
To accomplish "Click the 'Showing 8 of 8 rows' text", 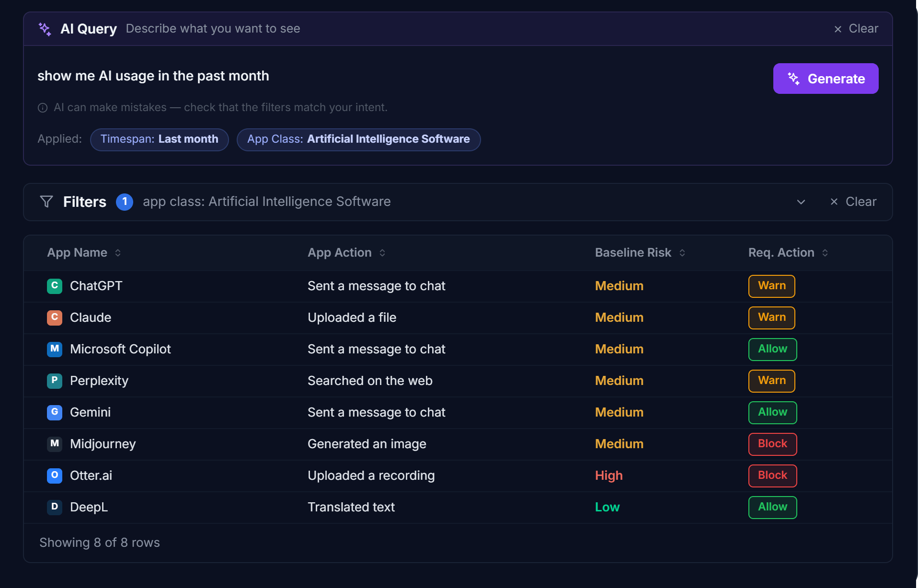I will (100, 543).
